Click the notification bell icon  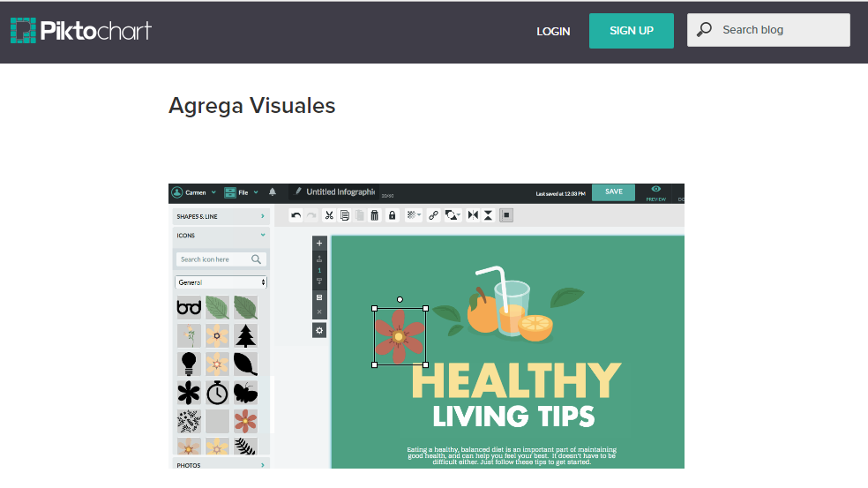tap(273, 192)
